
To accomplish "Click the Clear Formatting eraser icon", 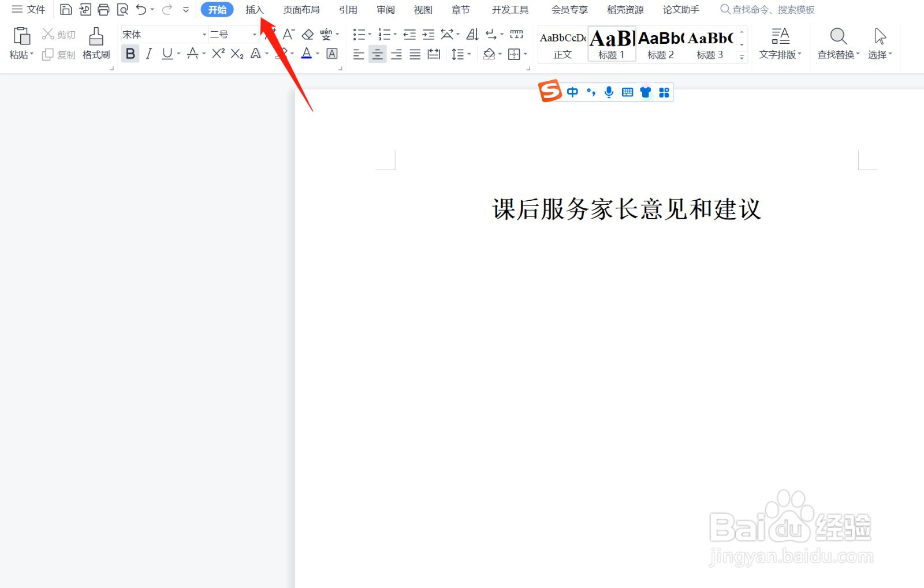I will click(x=308, y=33).
